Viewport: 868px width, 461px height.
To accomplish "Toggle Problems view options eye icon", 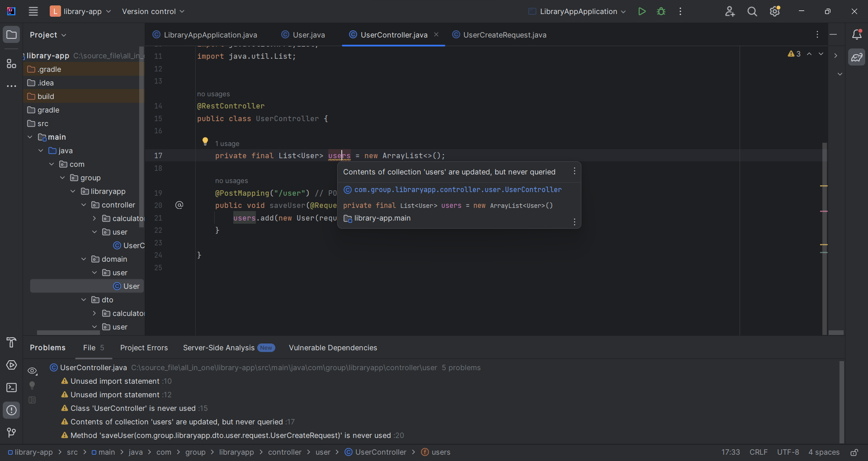I will pos(32,371).
